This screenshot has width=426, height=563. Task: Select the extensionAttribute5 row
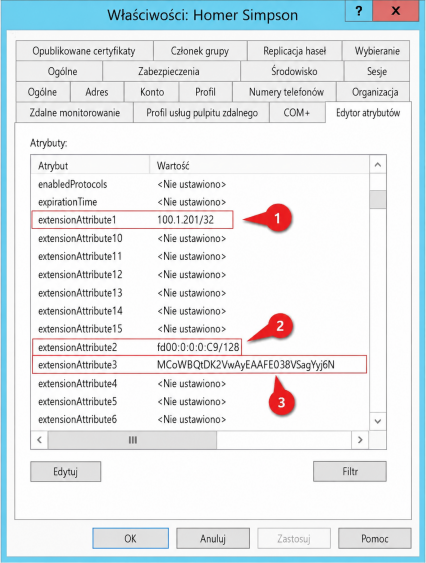click(x=200, y=401)
